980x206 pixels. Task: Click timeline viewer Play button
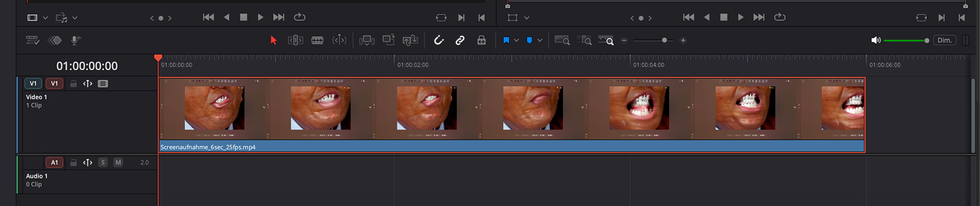tap(741, 17)
